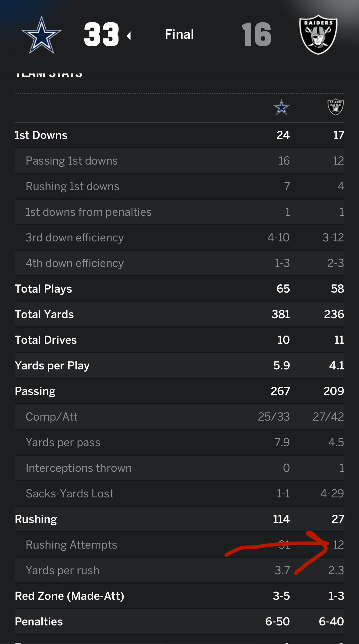
Task: Tap the "Final" game status label
Action: coord(179,34)
